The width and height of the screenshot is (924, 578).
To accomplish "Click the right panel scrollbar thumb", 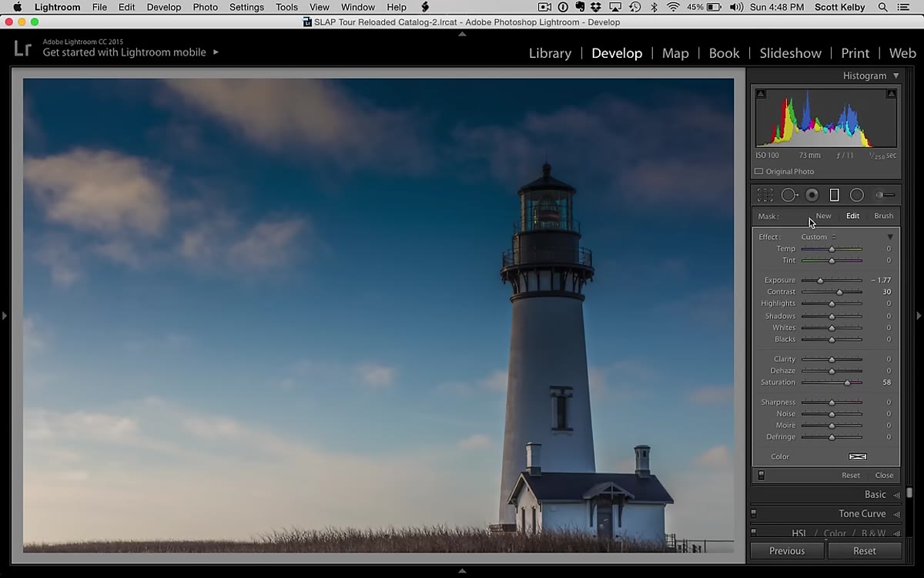I will click(909, 492).
